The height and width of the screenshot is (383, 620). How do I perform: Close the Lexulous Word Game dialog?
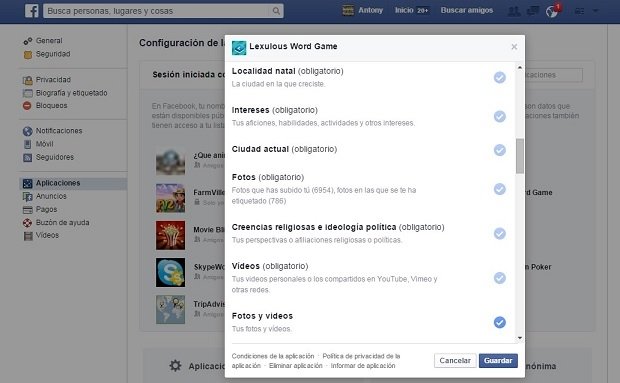click(514, 47)
